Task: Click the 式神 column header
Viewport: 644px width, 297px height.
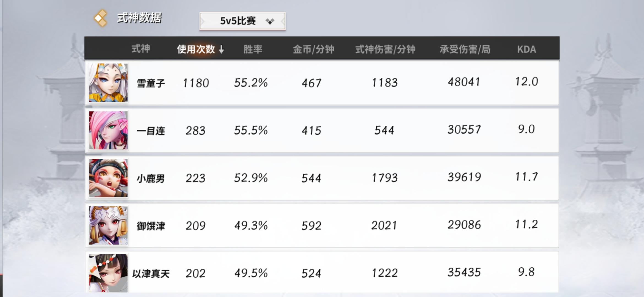Action: [x=141, y=49]
